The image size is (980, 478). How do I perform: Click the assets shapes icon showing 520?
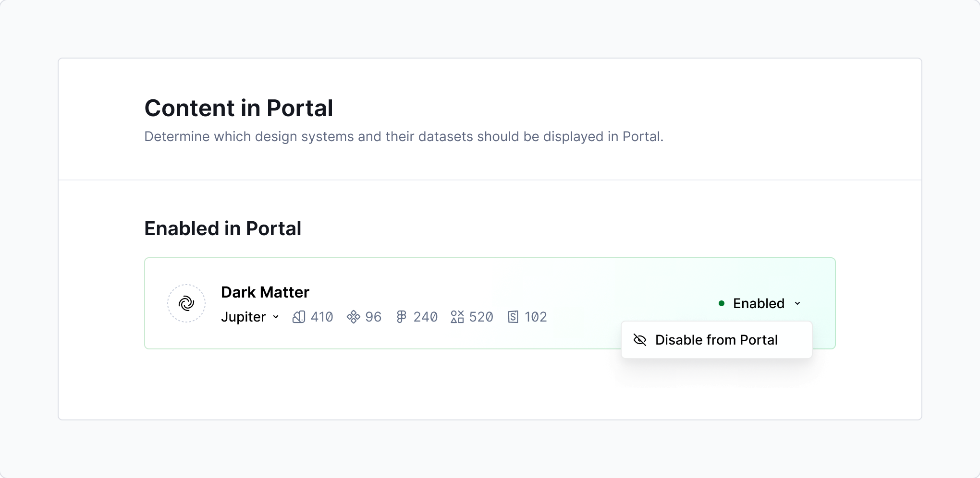457,317
